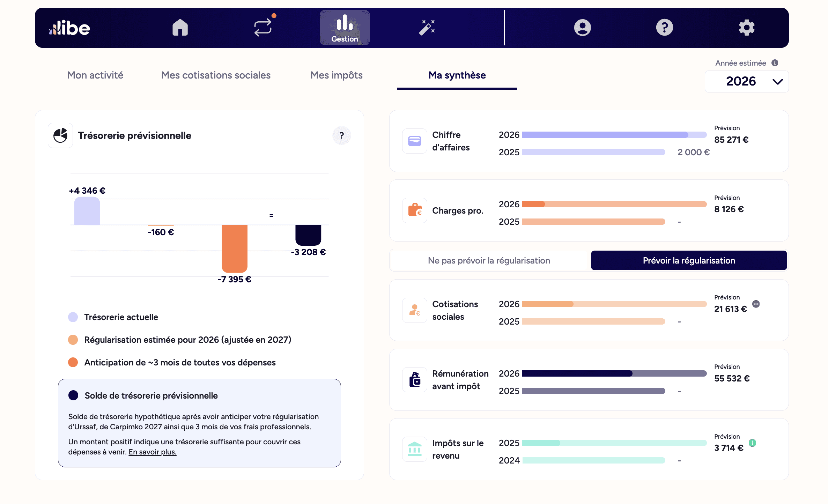Open the home icon in navbar
The height and width of the screenshot is (504, 828).
click(x=180, y=28)
